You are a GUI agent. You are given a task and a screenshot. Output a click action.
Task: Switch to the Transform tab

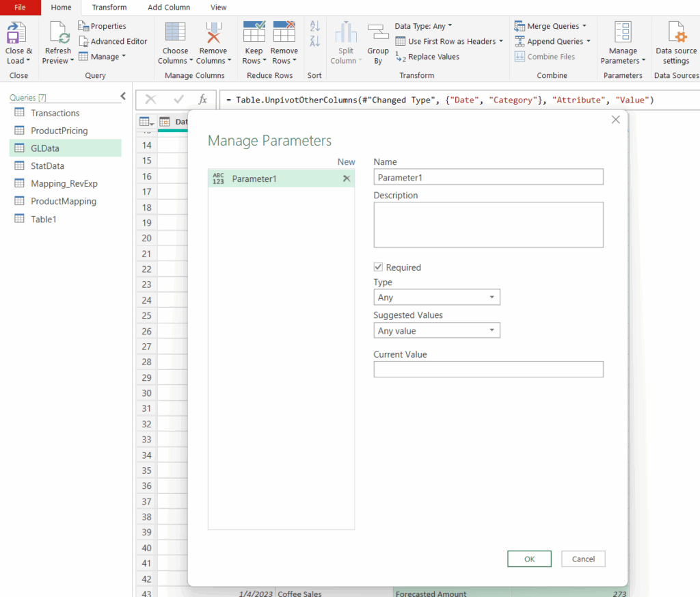pos(109,8)
